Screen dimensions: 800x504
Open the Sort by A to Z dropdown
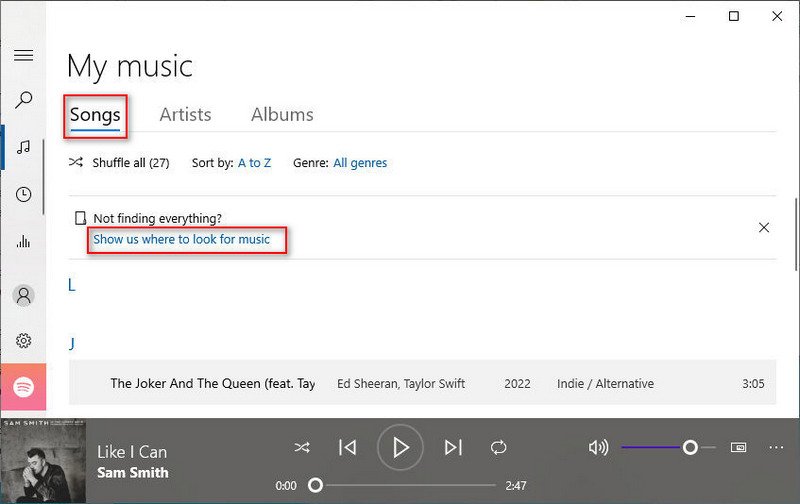[254, 163]
